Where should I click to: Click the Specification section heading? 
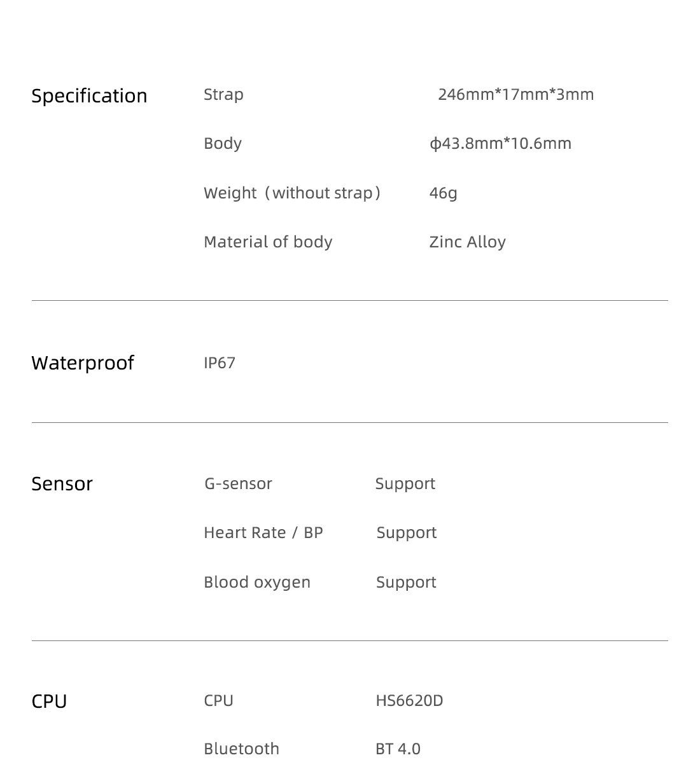pos(89,96)
